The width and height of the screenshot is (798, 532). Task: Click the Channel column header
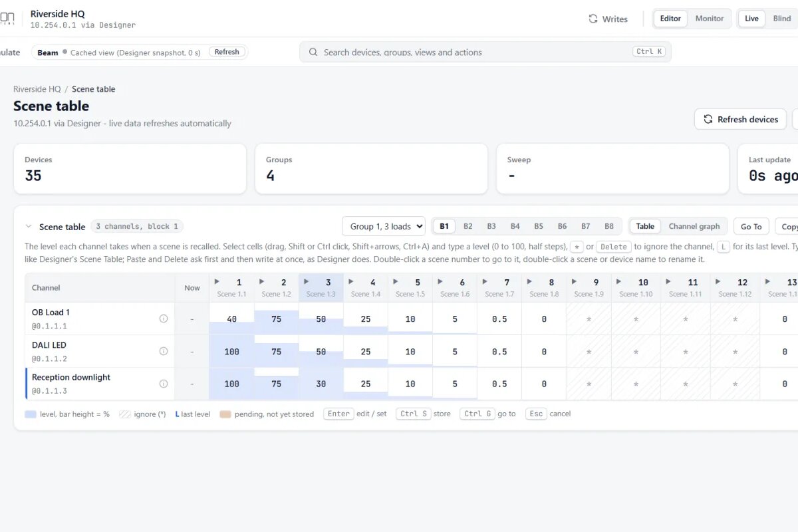point(100,288)
